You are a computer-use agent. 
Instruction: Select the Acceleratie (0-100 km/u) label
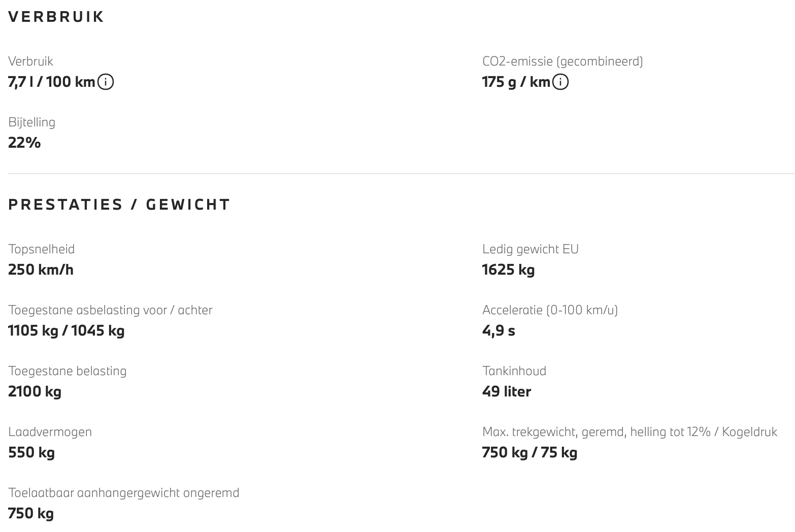pos(550,310)
